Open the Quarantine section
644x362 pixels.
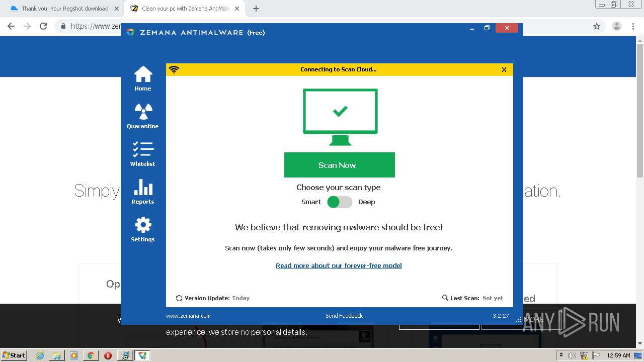[x=143, y=117]
